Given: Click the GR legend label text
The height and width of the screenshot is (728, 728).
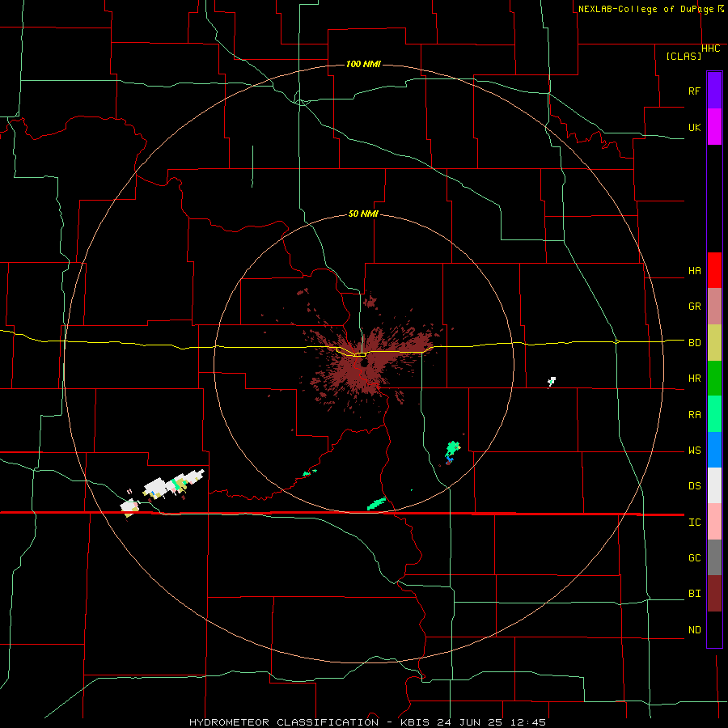Looking at the screenshot, I should [695, 307].
